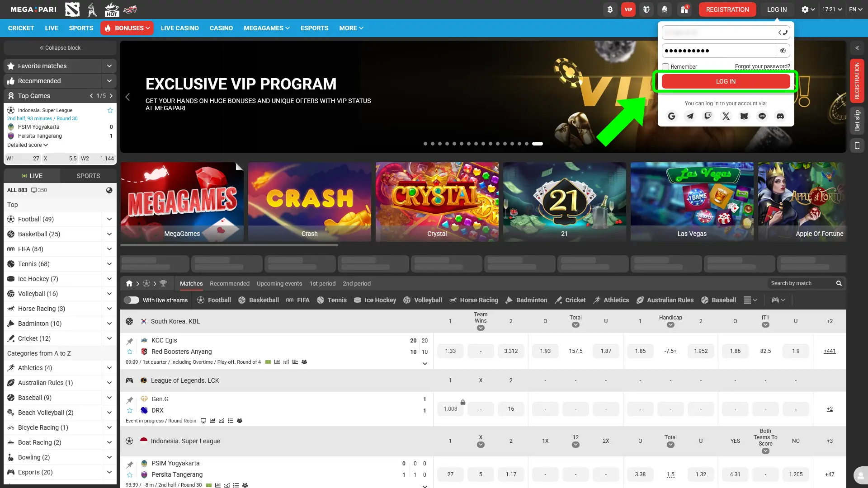Open the Bet slip side tab
Image resolution: width=868 pixels, height=488 pixels.
tap(857, 120)
